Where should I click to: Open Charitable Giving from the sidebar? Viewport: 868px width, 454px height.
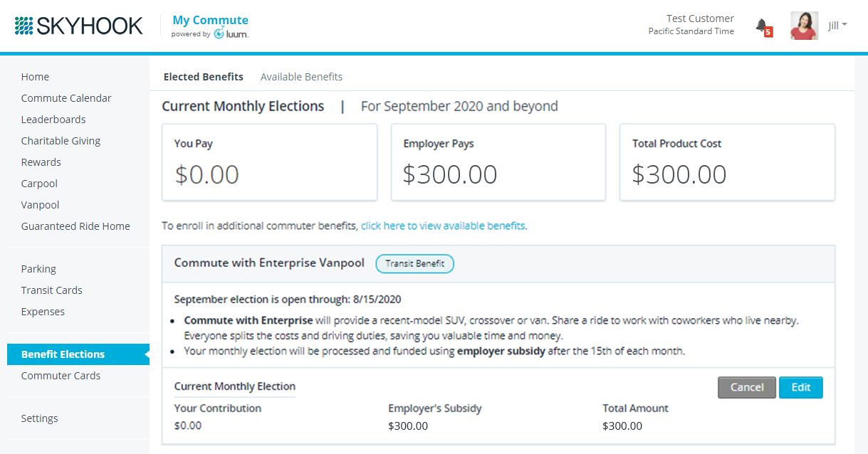[x=61, y=141]
